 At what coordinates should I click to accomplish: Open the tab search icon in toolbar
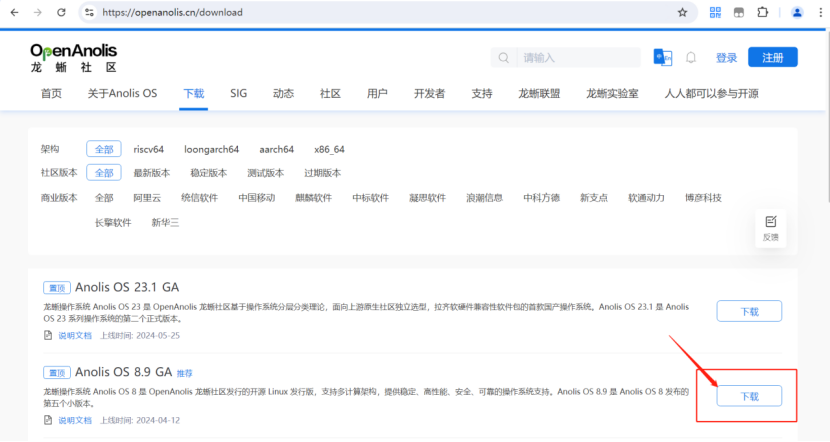tap(738, 12)
